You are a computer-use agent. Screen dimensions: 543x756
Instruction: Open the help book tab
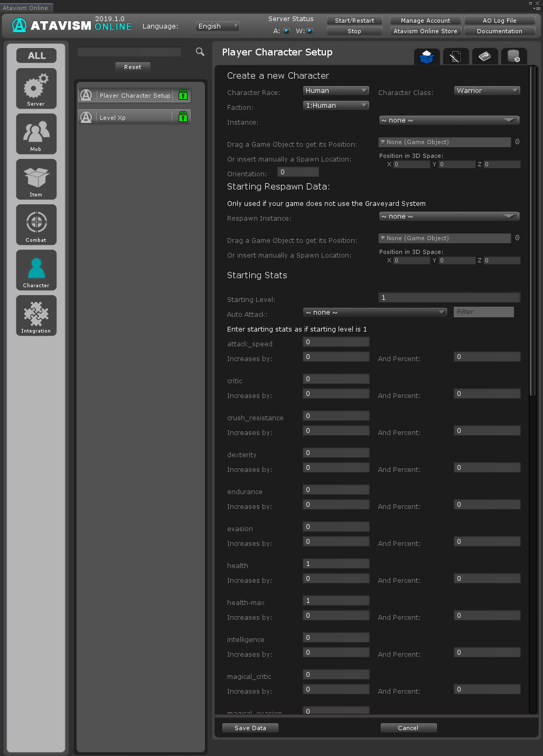click(484, 56)
